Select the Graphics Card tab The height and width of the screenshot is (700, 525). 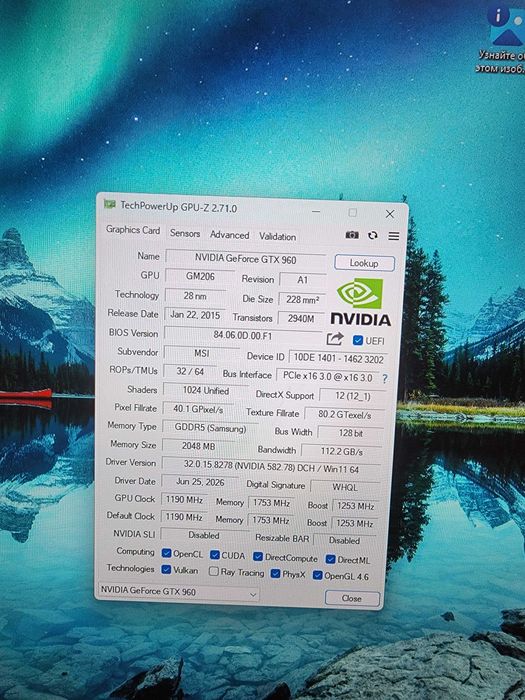[133, 230]
